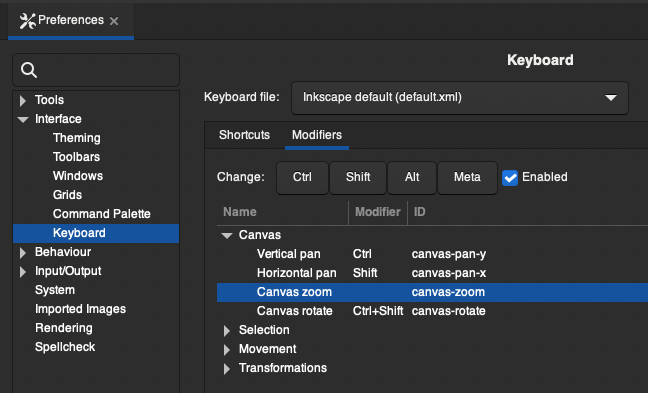Select Behaviour label in sidebar
Viewport: 648px width, 393px height.
(x=63, y=252)
